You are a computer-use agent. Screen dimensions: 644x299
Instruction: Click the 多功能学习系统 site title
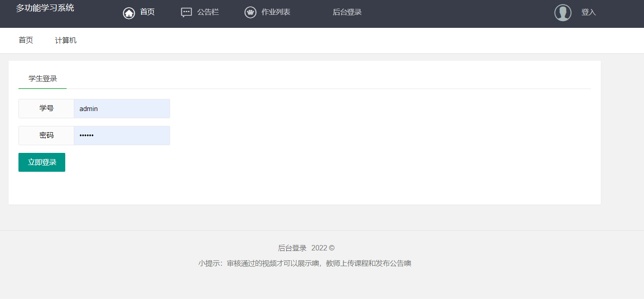[x=45, y=8]
